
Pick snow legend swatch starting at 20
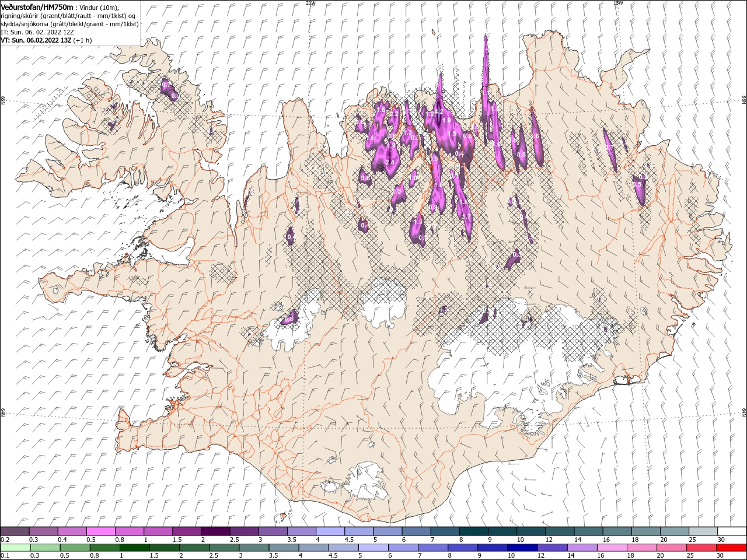point(674,531)
